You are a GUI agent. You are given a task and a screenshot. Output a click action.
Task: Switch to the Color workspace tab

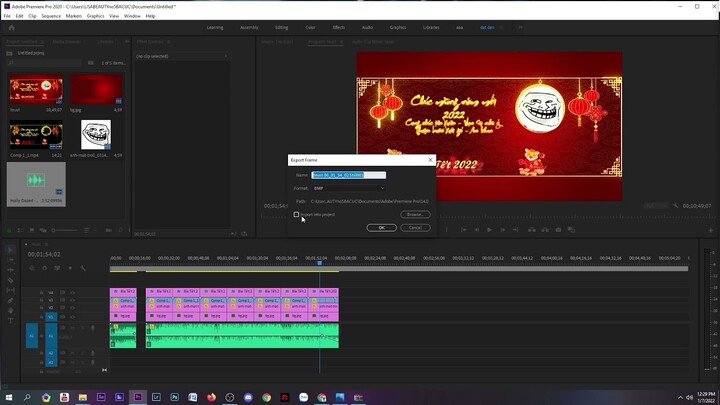click(x=310, y=27)
